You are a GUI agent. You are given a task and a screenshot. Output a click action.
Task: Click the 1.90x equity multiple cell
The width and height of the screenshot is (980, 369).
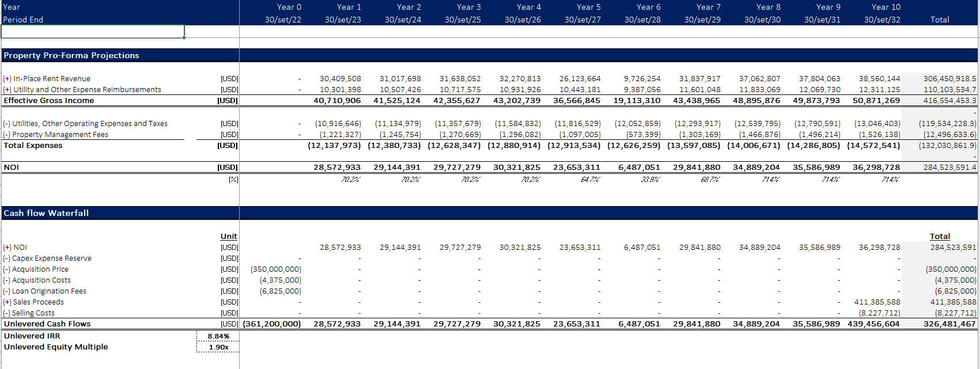coord(218,347)
